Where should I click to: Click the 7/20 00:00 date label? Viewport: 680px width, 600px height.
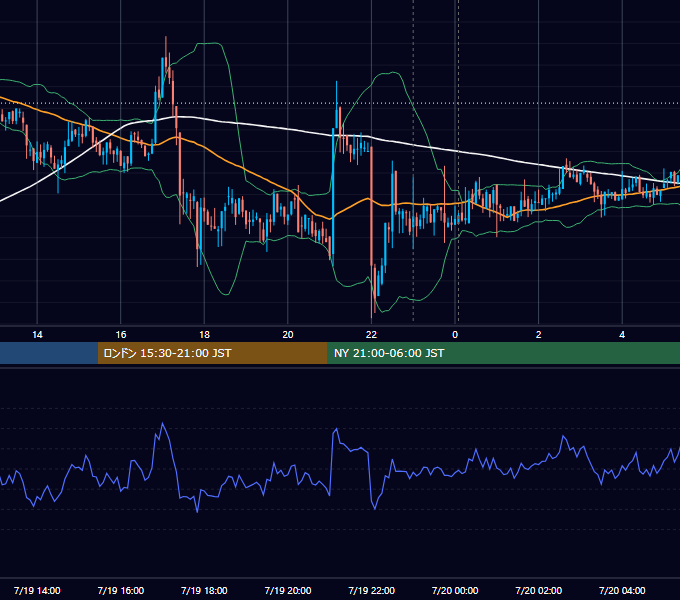[x=455, y=590]
